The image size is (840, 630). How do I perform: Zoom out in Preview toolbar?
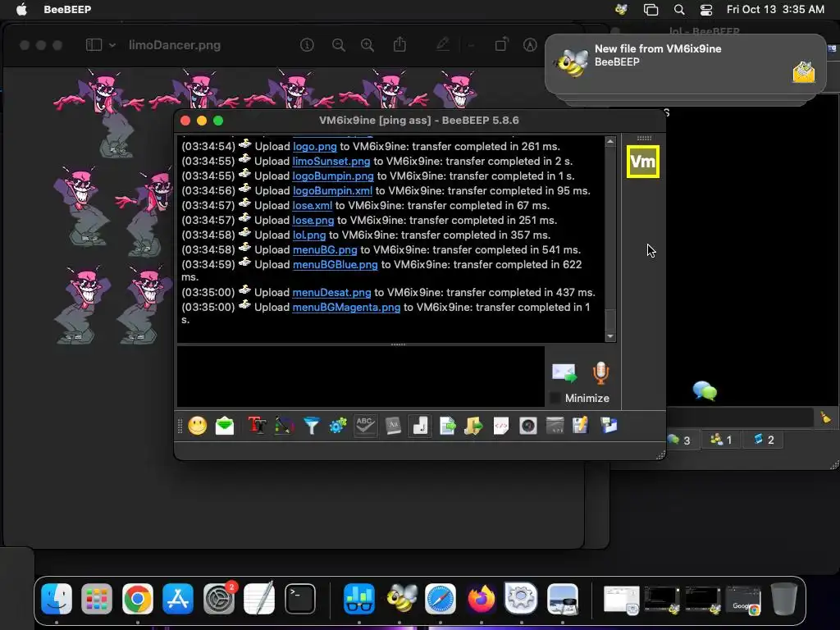click(339, 45)
